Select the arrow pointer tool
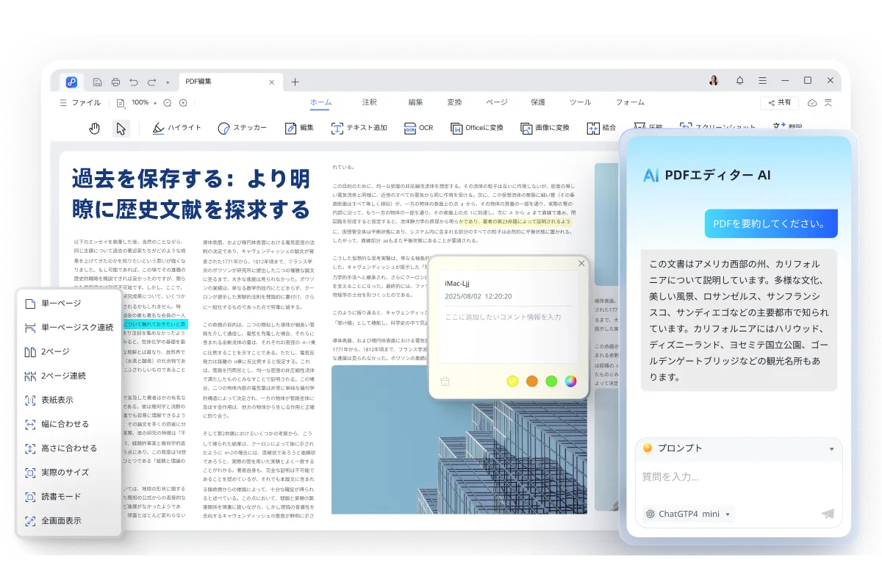The height and width of the screenshot is (588, 882). pos(121,128)
